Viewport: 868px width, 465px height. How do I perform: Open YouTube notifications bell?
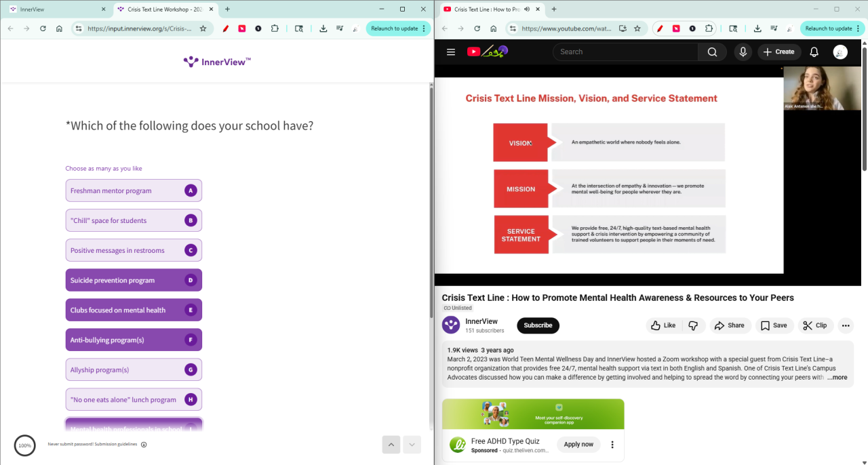click(x=814, y=52)
